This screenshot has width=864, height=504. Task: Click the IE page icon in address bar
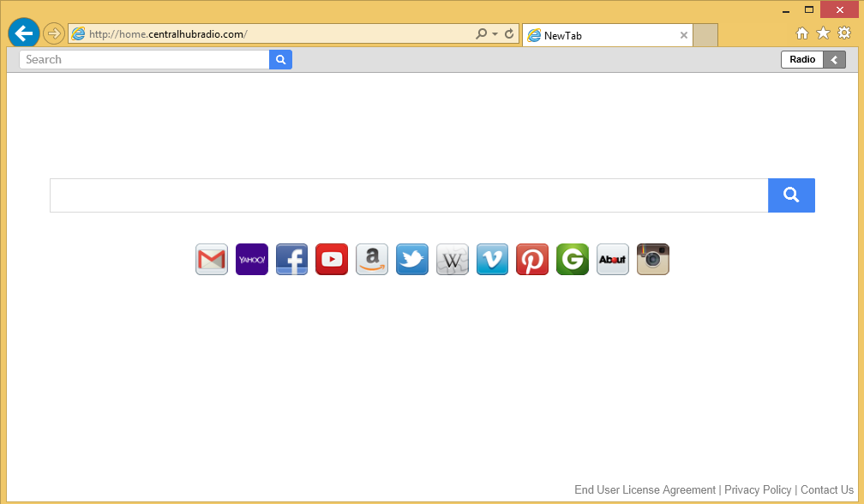pos(78,33)
